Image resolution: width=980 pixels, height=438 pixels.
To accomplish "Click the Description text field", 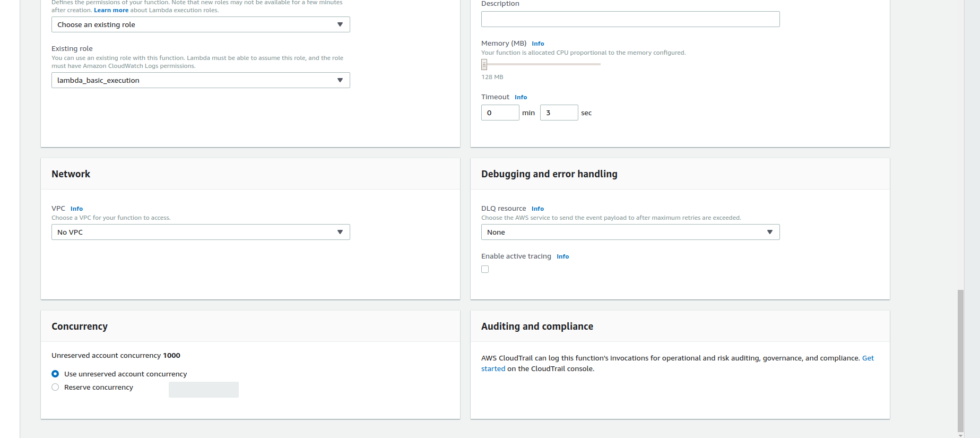I will pyautogui.click(x=630, y=19).
